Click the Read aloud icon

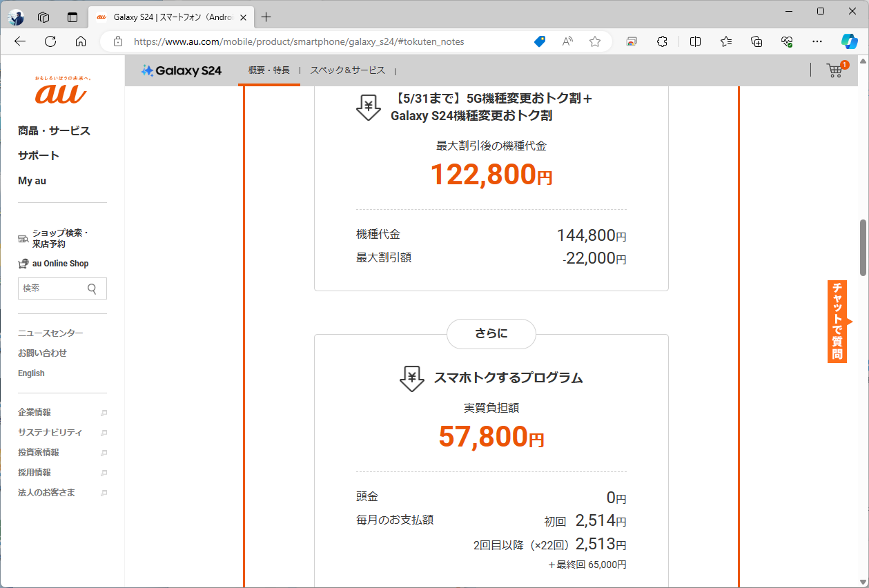pyautogui.click(x=567, y=41)
